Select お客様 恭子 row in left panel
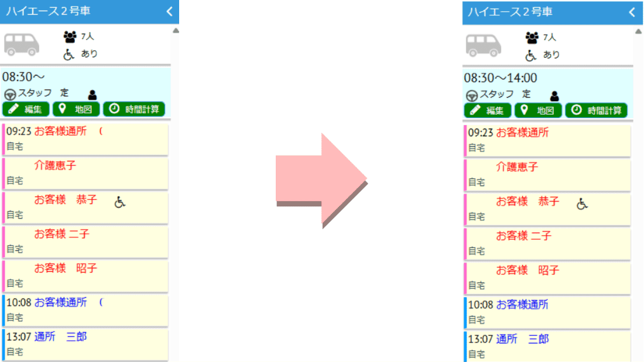The height and width of the screenshot is (362, 644). (85, 208)
